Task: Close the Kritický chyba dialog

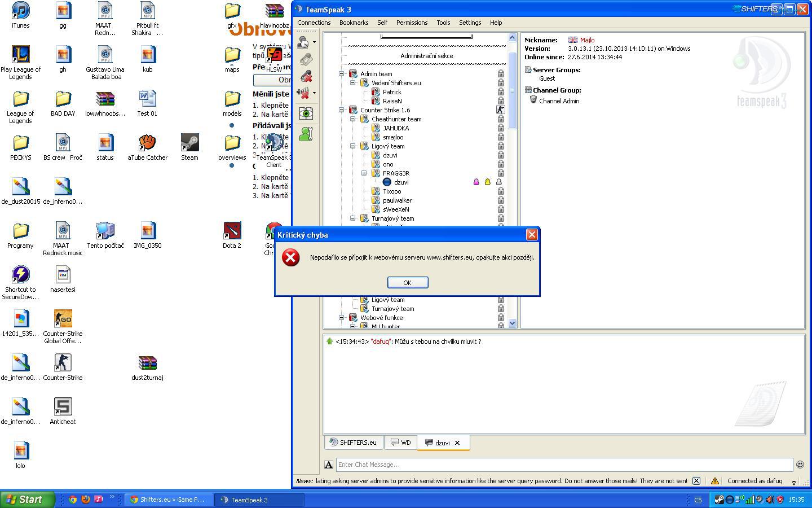Action: (x=532, y=235)
